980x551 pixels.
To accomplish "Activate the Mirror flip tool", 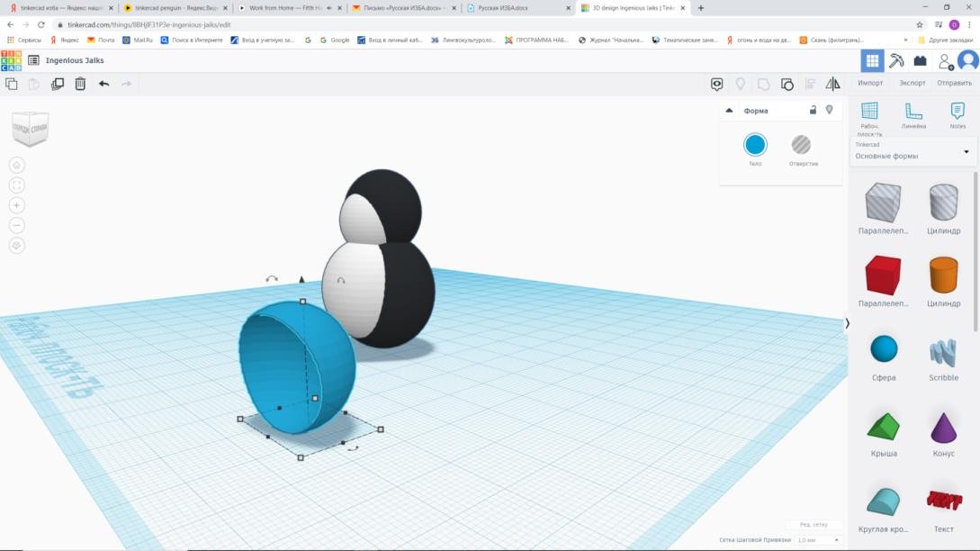I will tap(833, 84).
